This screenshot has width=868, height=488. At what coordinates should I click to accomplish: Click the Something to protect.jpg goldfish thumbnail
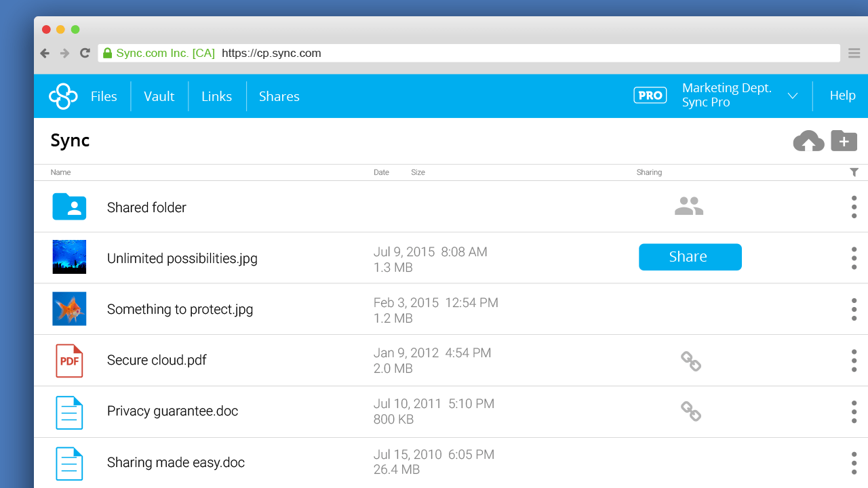click(69, 309)
